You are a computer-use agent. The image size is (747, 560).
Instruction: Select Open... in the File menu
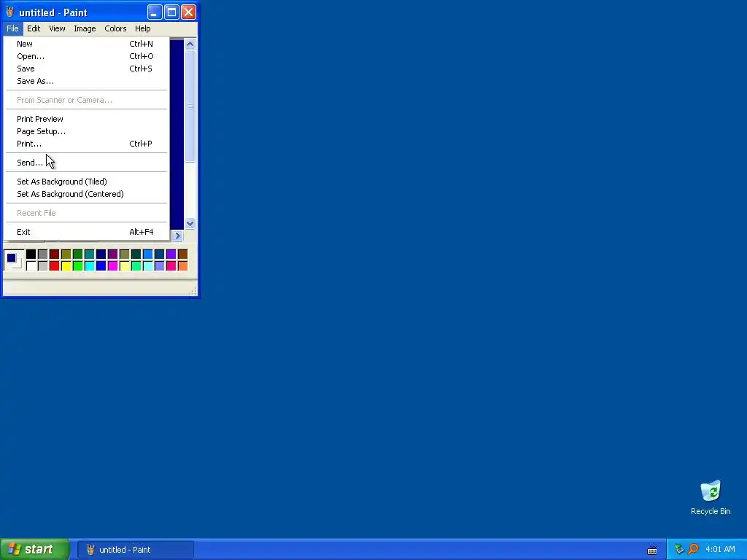coord(86,56)
